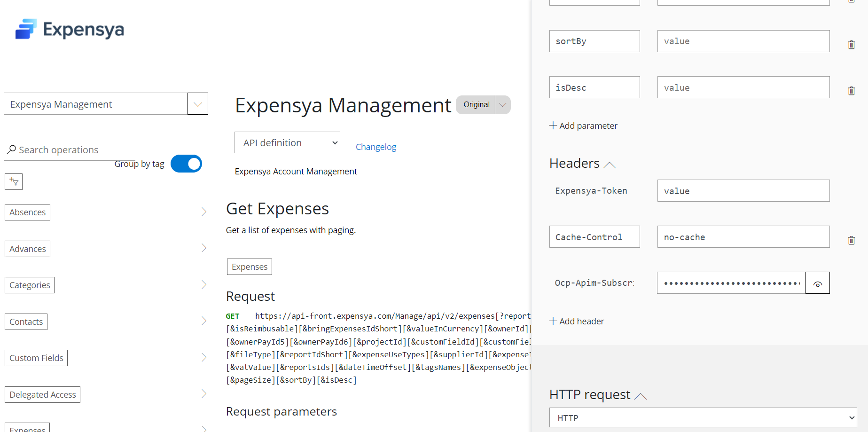The width and height of the screenshot is (868, 432).
Task: Click the Expensya logo
Action: click(x=70, y=29)
